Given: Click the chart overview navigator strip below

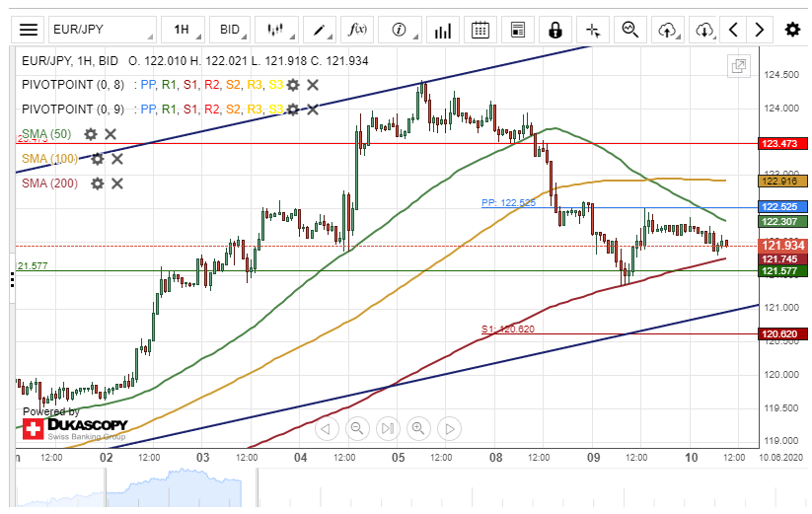Looking at the screenshot, I should pyautogui.click(x=395, y=488).
